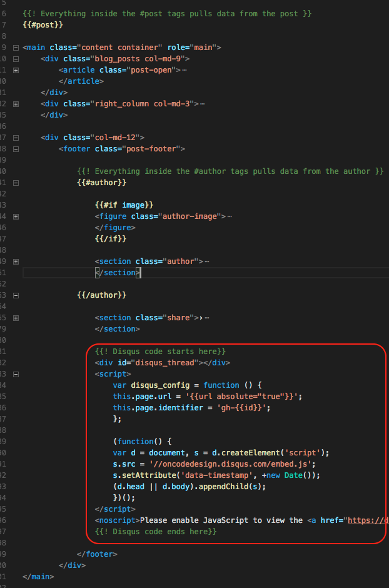Viewport: 389px width, 588px height.
Task: Click the 'Disqus code ends here' comment
Action: click(156, 531)
